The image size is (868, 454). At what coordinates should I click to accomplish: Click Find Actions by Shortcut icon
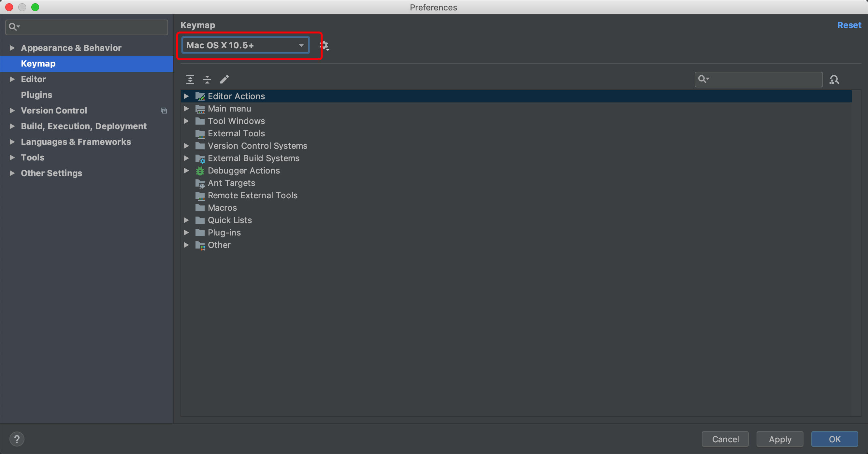tap(834, 80)
